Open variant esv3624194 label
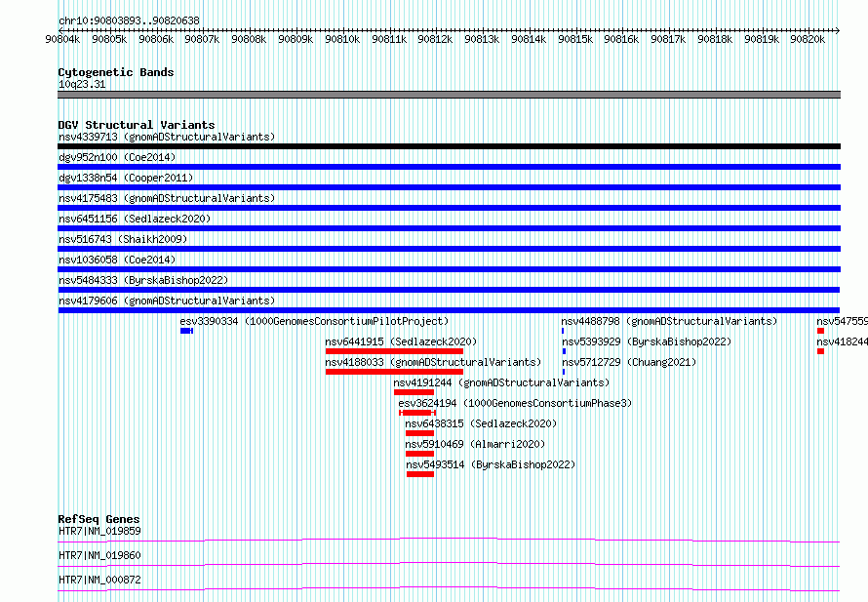 pyautogui.click(x=515, y=403)
